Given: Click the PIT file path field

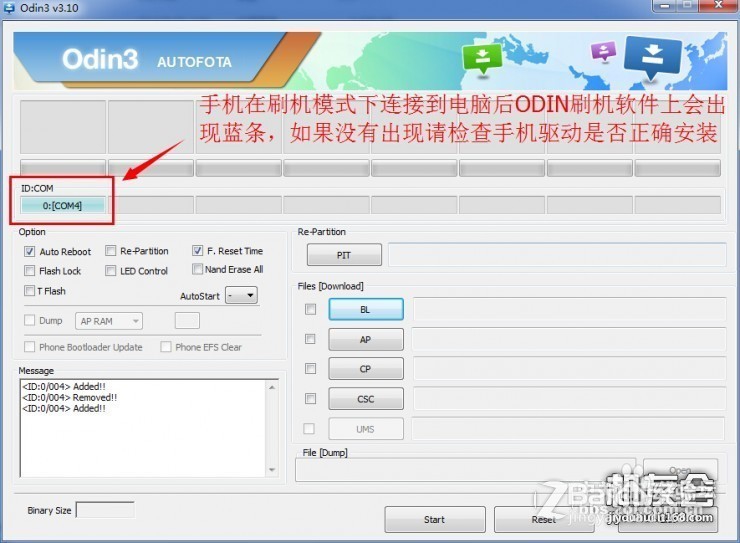Looking at the screenshot, I should tap(557, 255).
